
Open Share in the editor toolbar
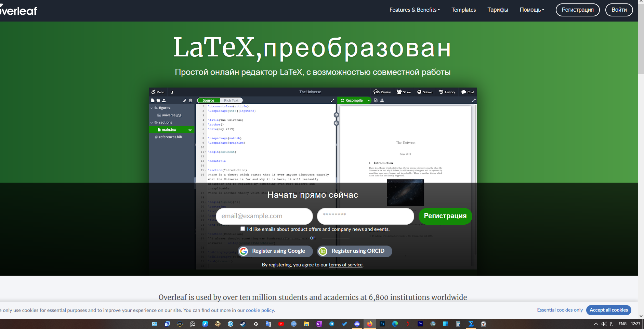404,92
